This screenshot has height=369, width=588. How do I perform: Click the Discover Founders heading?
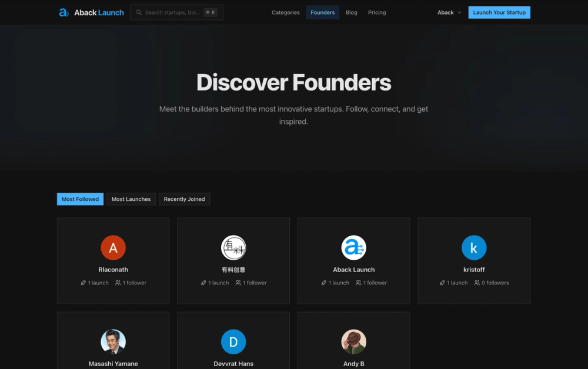(293, 82)
